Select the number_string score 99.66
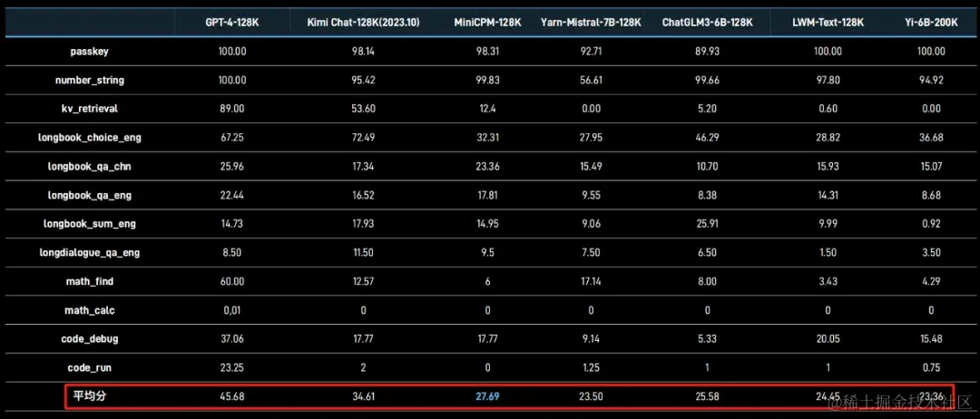980x419 pixels. click(708, 81)
